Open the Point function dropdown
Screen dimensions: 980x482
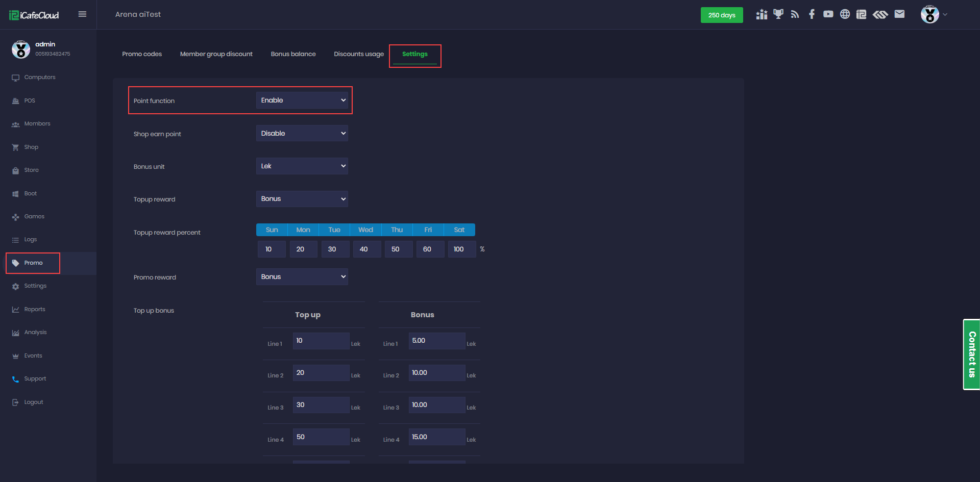click(x=302, y=100)
